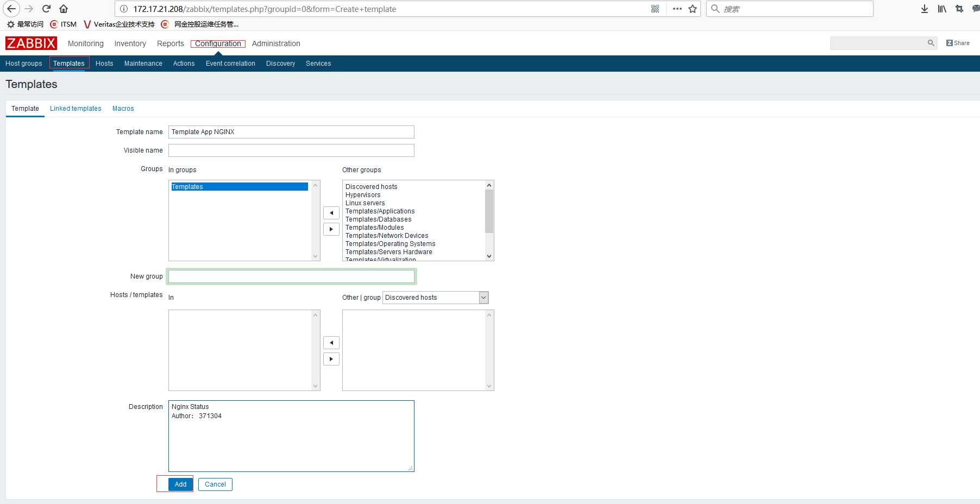The image size is (980, 504).
Task: Move selected group to Other groups with right arrow
Action: [331, 229]
